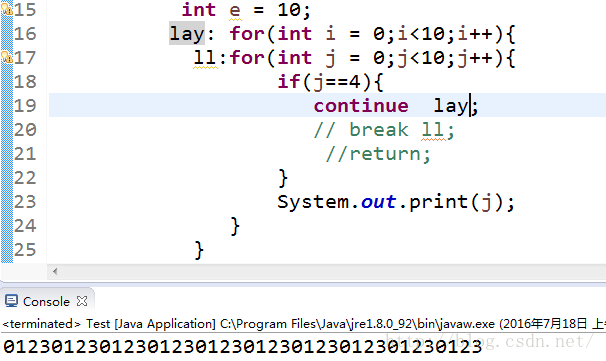The height and width of the screenshot is (361, 606).
Task: Select the Console tab
Action: [x=46, y=301]
